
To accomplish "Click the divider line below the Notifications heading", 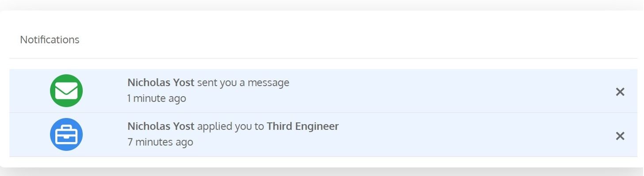I will coord(323,58).
